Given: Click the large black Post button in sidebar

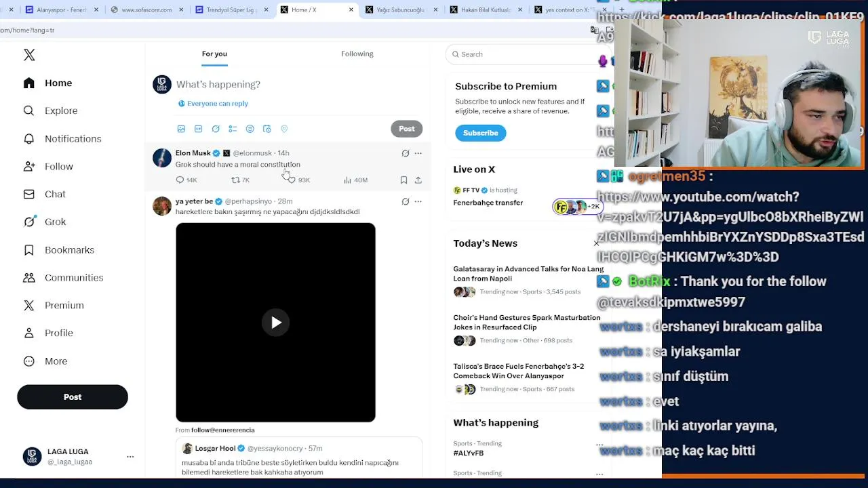Looking at the screenshot, I should (x=73, y=397).
